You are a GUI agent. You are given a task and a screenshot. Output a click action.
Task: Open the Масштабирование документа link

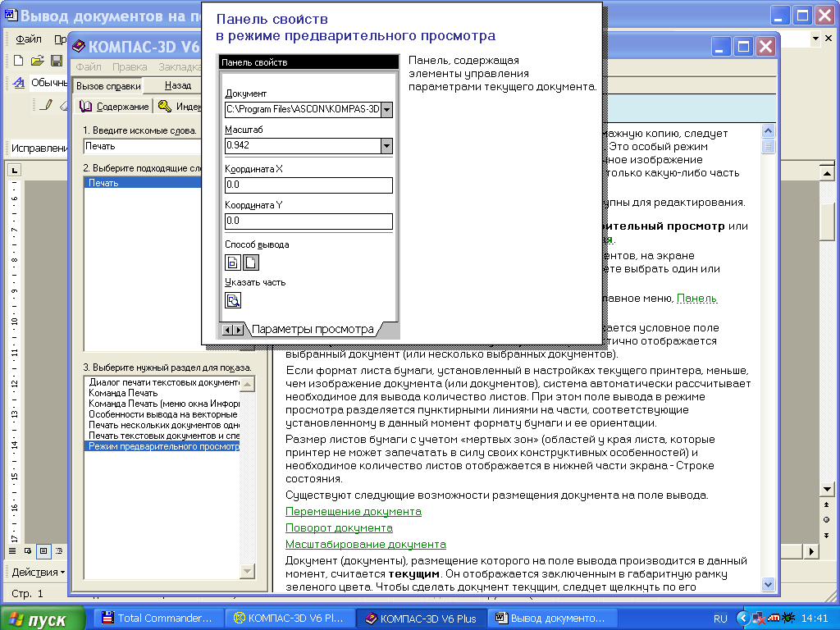(x=365, y=545)
